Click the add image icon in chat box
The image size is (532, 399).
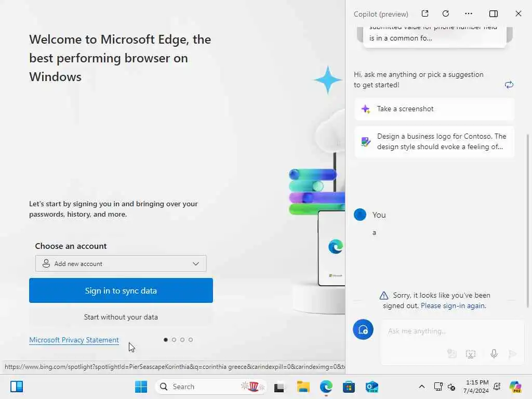[x=451, y=354]
